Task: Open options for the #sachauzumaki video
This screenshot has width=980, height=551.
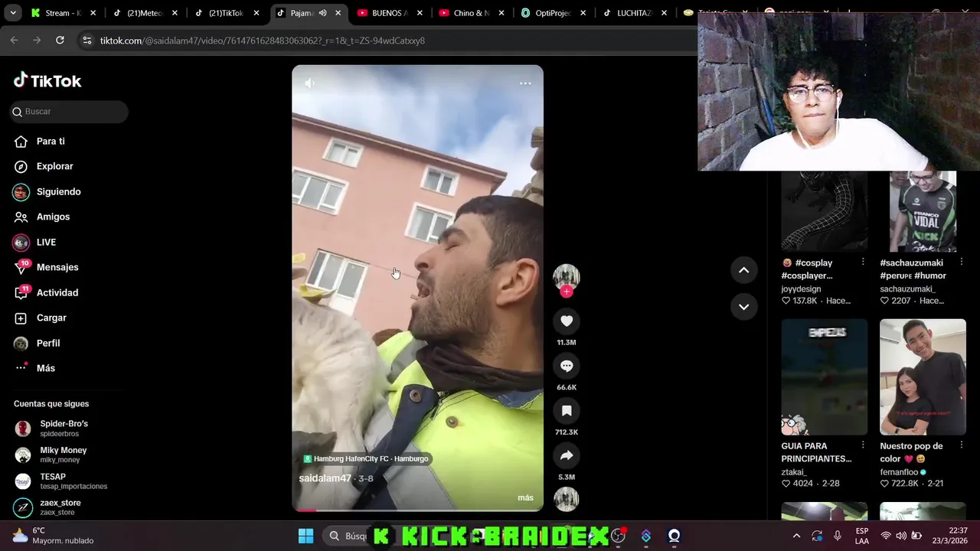Action: click(962, 262)
